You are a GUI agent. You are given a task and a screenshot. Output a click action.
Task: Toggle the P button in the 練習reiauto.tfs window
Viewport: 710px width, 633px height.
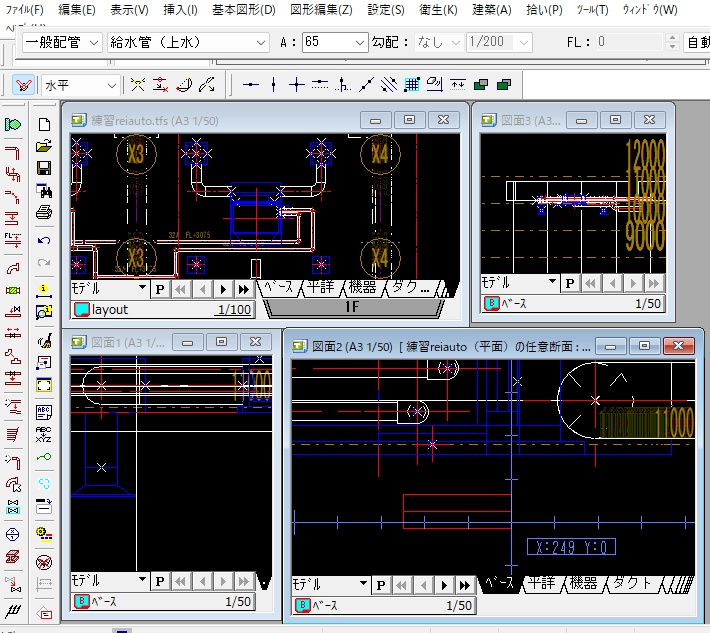point(160,288)
